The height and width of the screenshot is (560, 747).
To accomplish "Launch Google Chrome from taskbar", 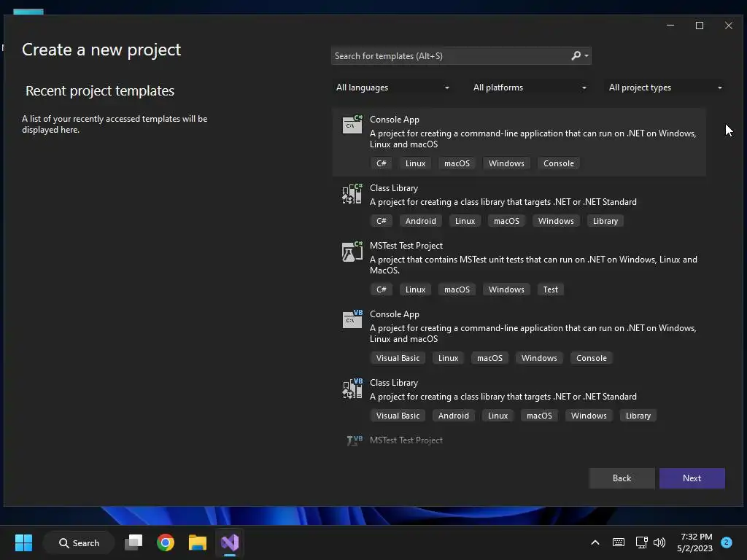I will pos(166,542).
